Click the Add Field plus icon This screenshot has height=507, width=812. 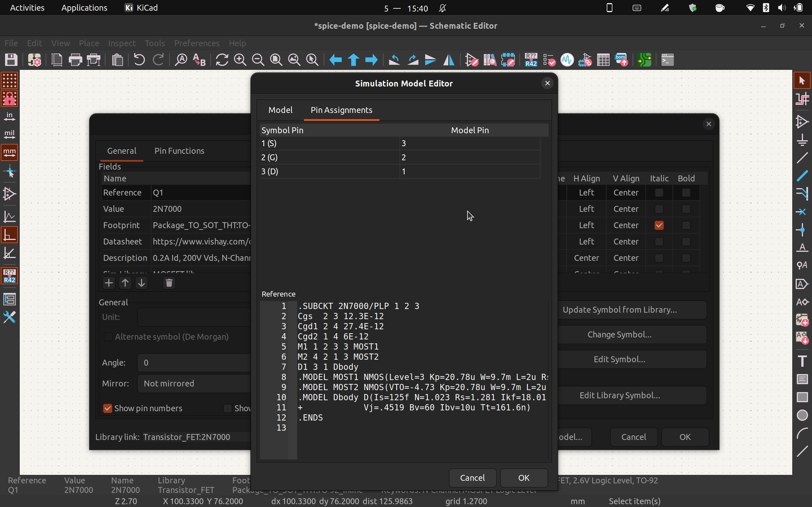(108, 283)
